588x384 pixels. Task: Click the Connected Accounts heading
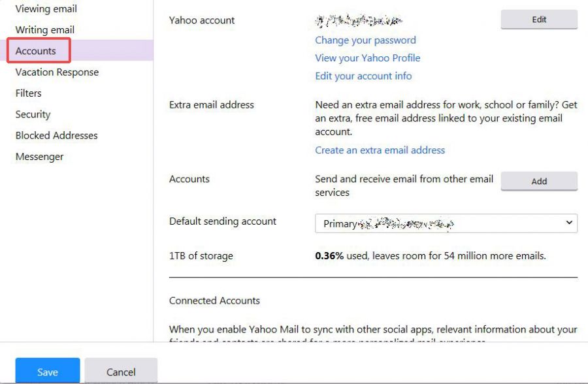214,301
